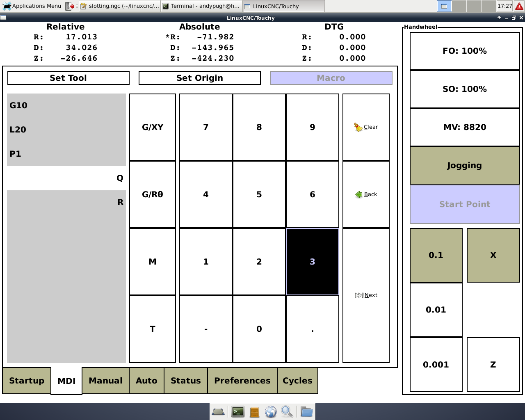Image resolution: width=525 pixels, height=420 pixels.
Task: Click the Next field skip button
Action: [366, 295]
